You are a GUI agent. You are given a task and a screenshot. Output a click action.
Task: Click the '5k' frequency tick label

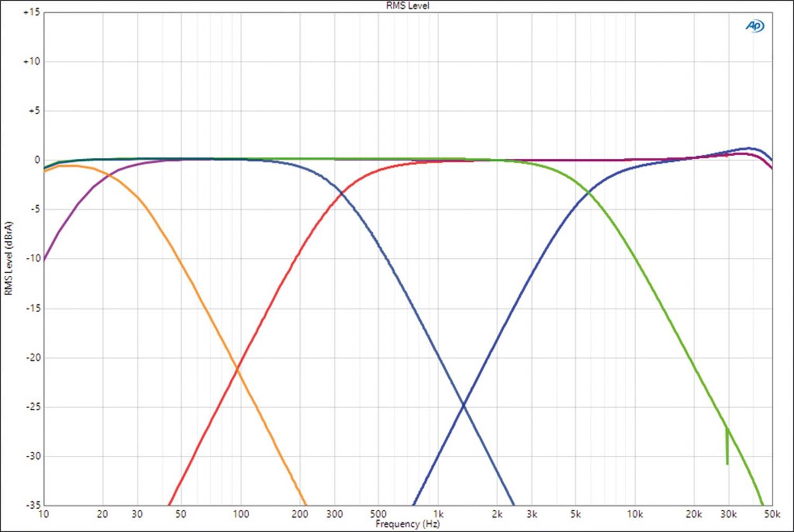click(575, 514)
